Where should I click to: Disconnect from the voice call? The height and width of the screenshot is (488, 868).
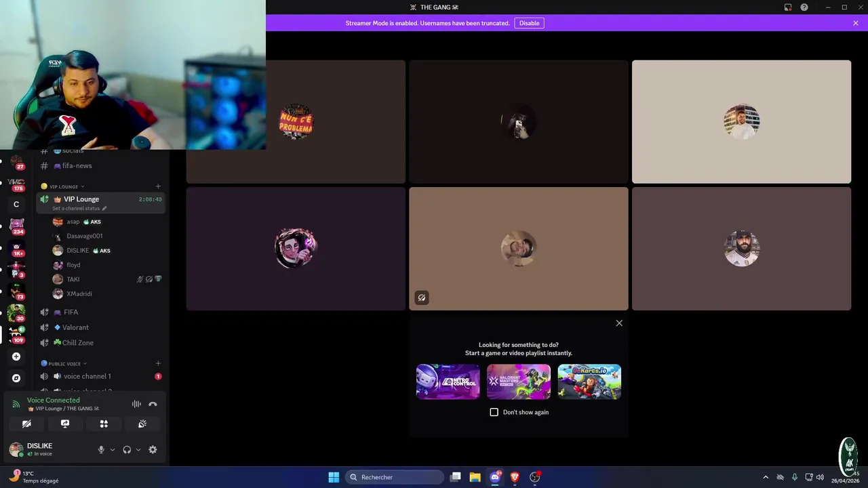[153, 404]
